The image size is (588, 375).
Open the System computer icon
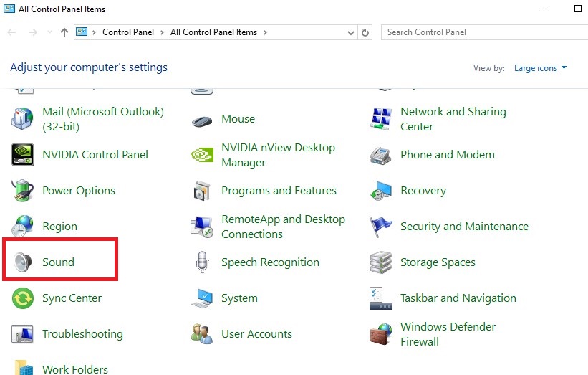pos(202,298)
